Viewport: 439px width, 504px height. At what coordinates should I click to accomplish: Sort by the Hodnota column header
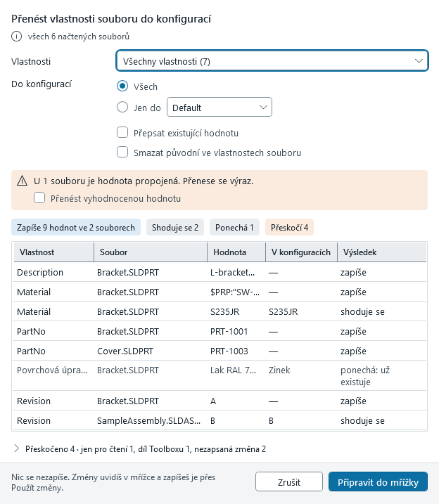pos(236,252)
